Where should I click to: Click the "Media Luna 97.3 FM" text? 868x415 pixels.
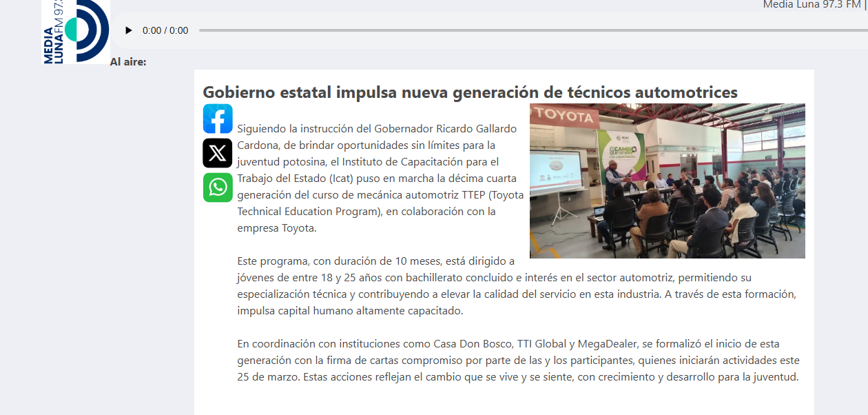pyautogui.click(x=812, y=5)
